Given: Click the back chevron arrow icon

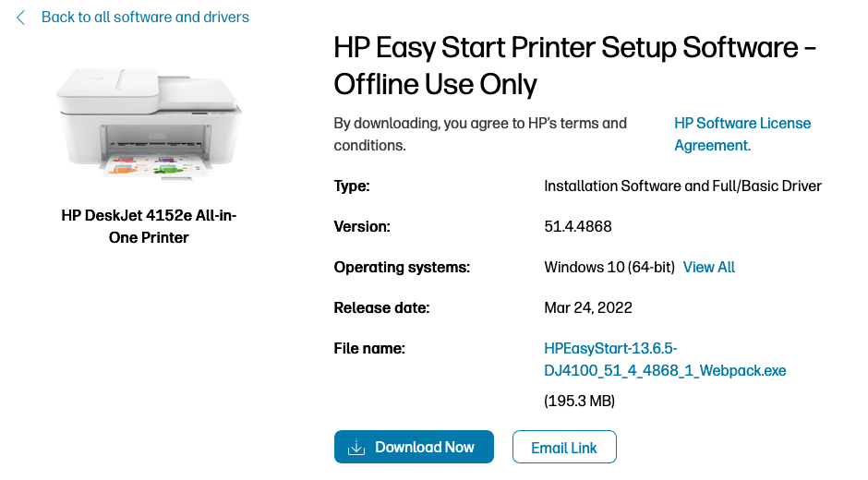Looking at the screenshot, I should (x=21, y=18).
